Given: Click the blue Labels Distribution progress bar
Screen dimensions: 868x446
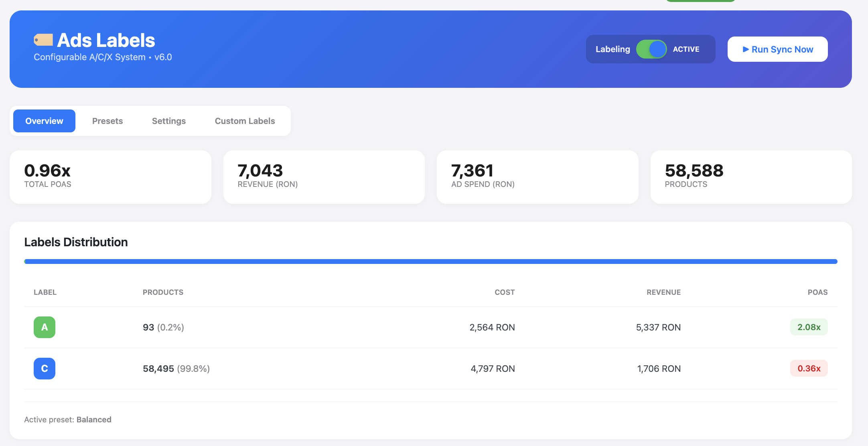Looking at the screenshot, I should click(430, 261).
